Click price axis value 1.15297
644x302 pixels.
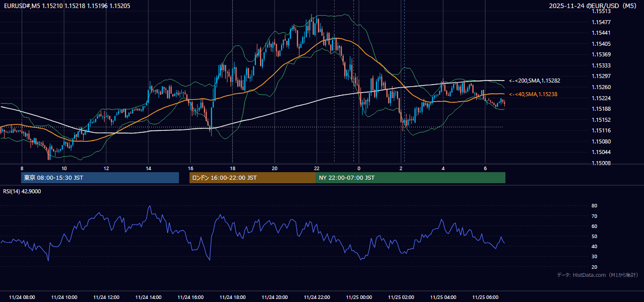(601, 76)
